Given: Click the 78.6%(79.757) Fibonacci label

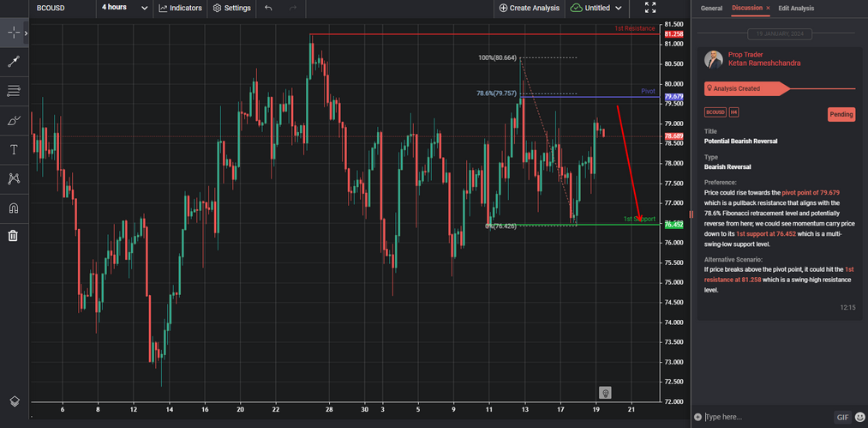Looking at the screenshot, I should pos(496,93).
